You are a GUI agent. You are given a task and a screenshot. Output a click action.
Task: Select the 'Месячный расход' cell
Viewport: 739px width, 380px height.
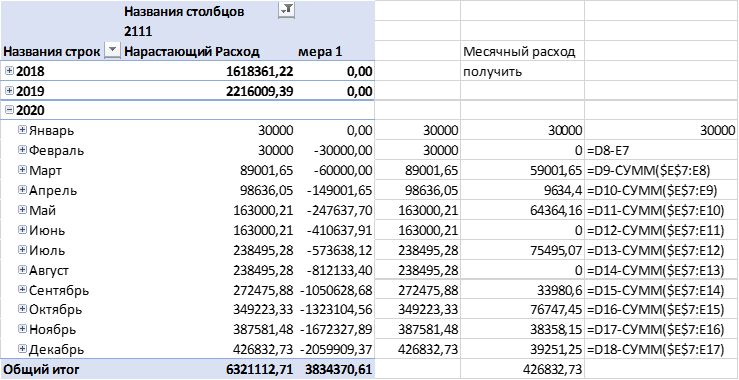(519, 51)
